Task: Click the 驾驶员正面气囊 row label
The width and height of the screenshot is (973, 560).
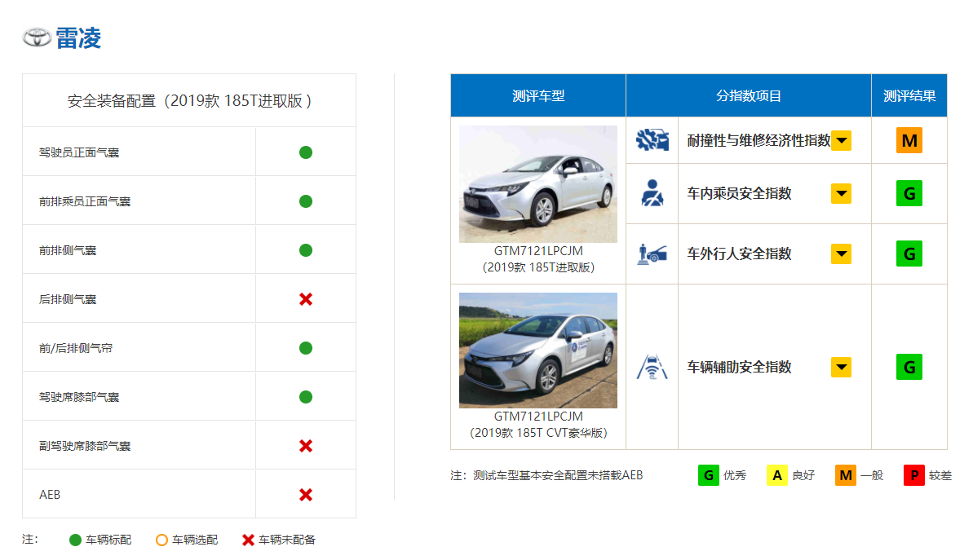Action: (79, 152)
